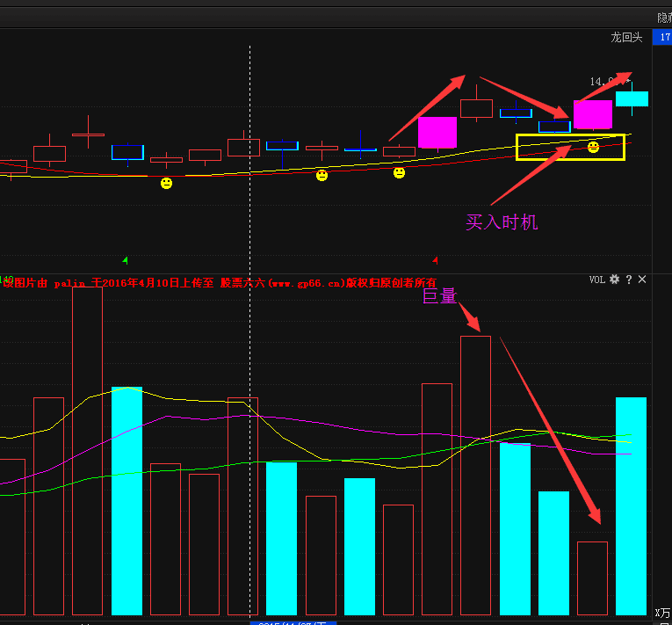
Task: Click the 买入时机 annotation text
Action: (x=502, y=223)
